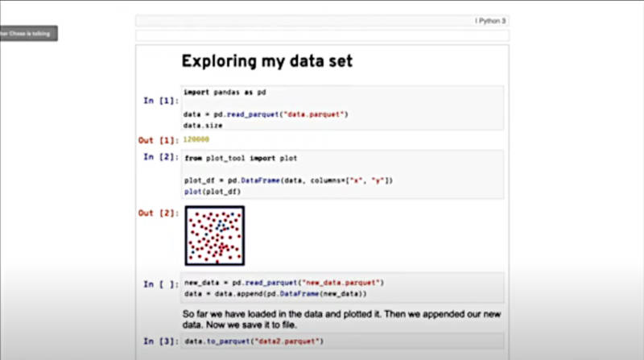Click the plot(plot_df) call line
Viewport: 644px width, 360px height.
click(213, 192)
